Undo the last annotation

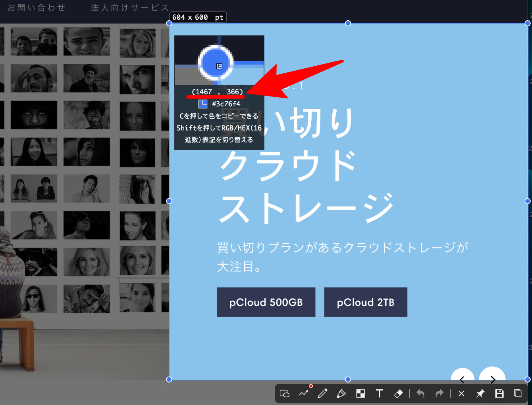point(420,393)
